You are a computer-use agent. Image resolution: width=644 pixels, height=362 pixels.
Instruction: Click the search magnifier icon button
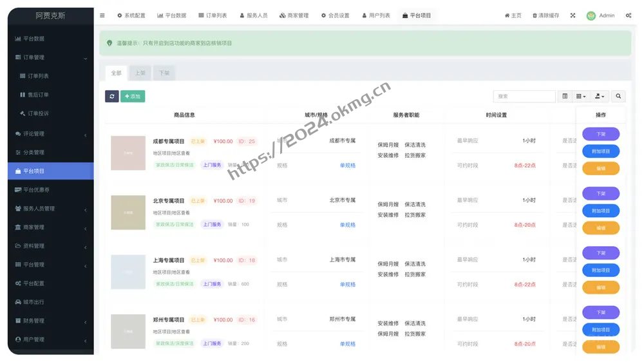(618, 96)
